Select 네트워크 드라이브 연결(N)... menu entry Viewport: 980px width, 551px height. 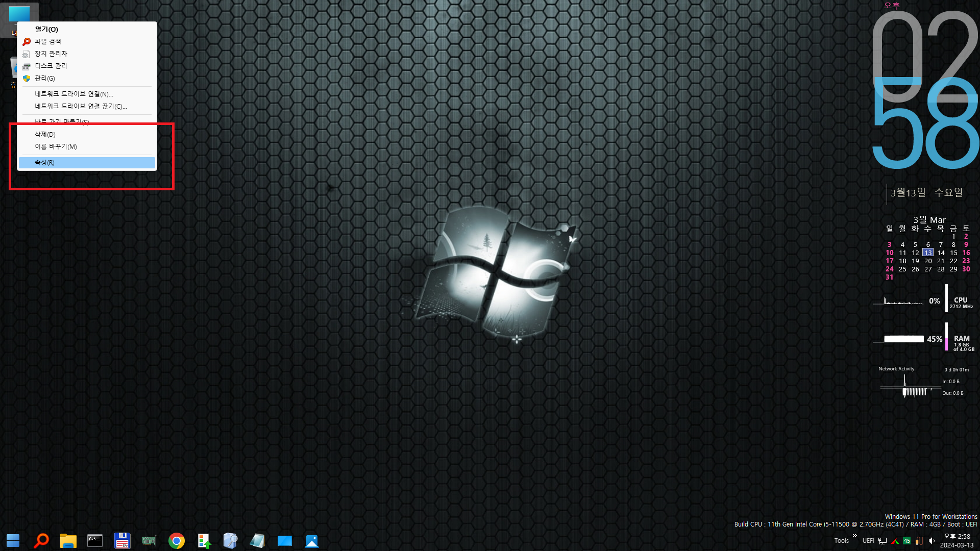[87, 94]
